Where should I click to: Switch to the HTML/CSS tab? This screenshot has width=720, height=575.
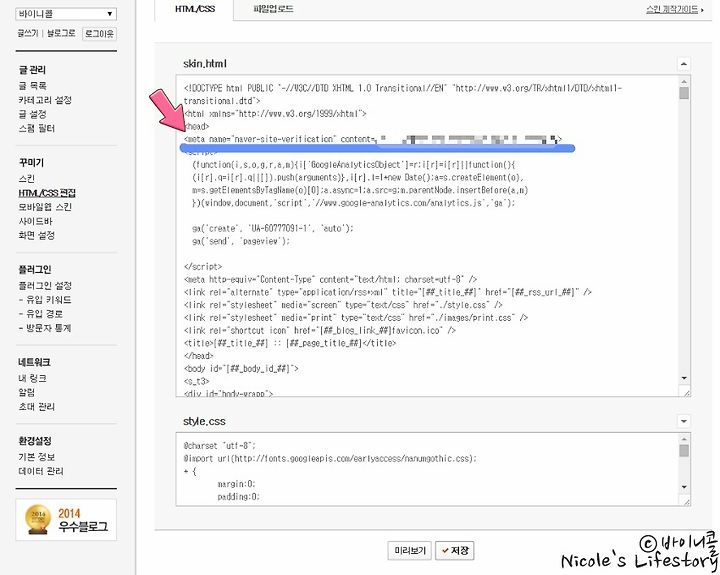coord(195,9)
